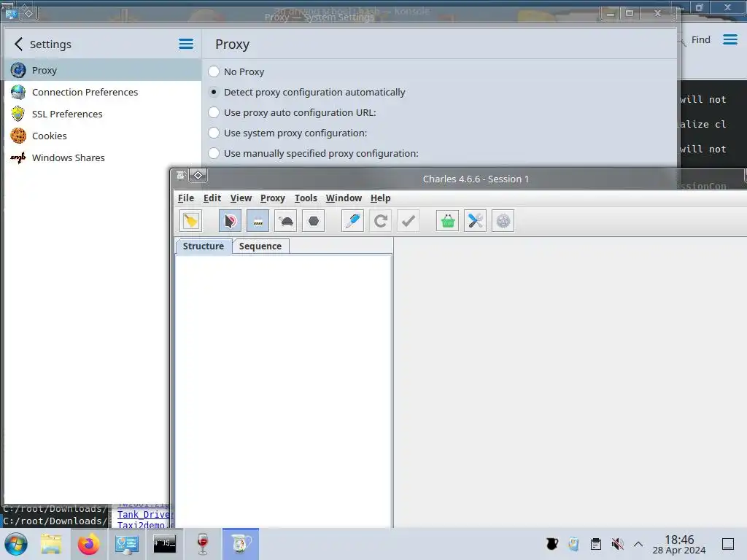
Task: Open Charles tools wrench icon
Action: coord(475,221)
